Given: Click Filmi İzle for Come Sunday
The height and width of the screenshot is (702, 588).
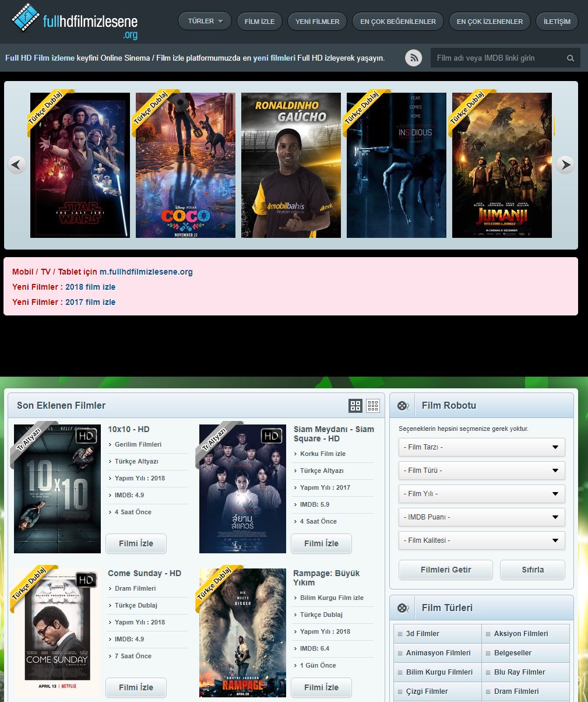Looking at the screenshot, I should 136,687.
